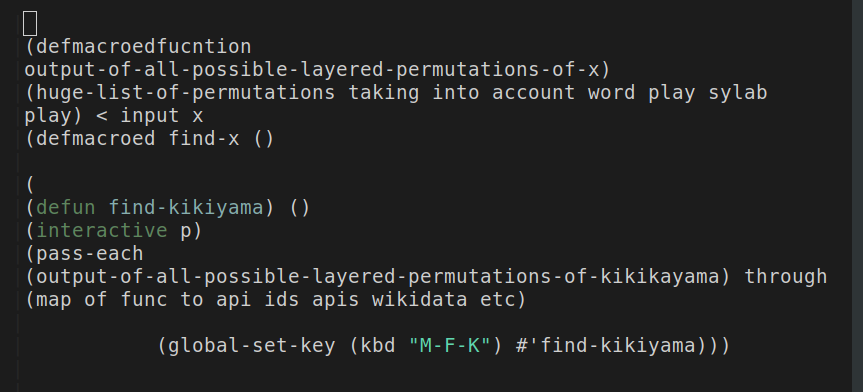The height and width of the screenshot is (392, 863).
Task: Click the green interactive keyword
Action: (x=102, y=231)
